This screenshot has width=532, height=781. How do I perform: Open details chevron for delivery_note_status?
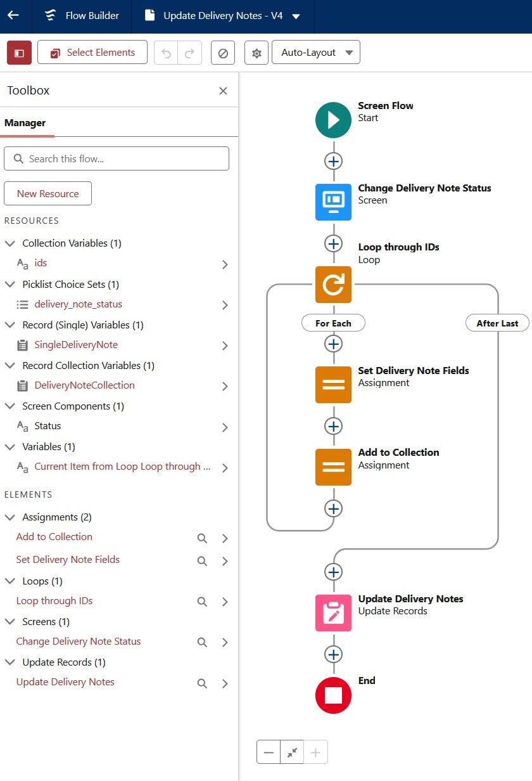225,305
